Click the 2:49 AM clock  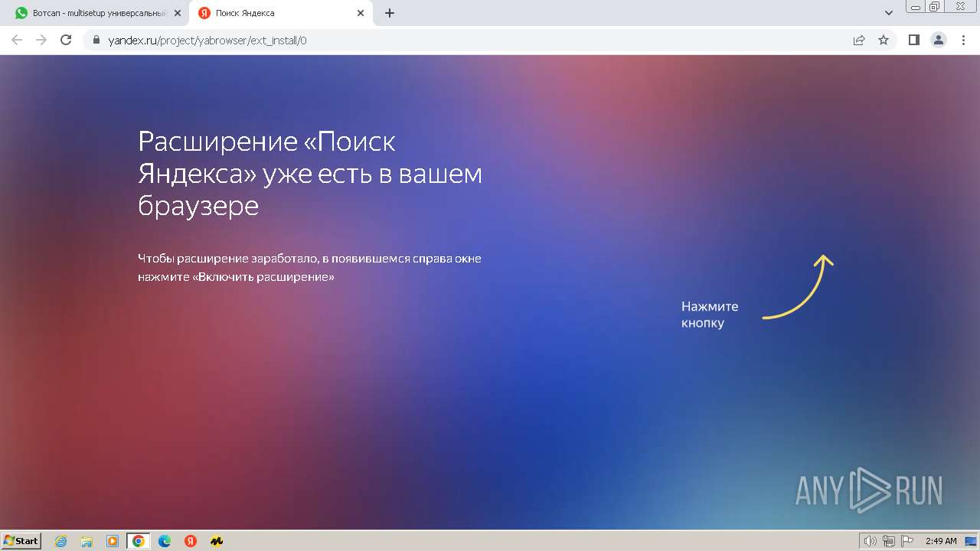[x=941, y=541]
